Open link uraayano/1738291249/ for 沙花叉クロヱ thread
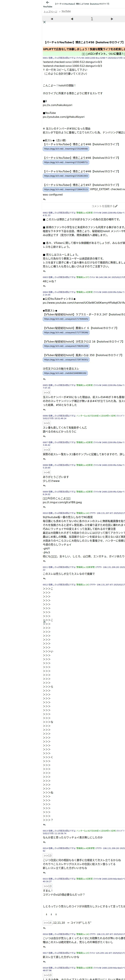This screenshot has height=980, width=125. click(66, 346)
